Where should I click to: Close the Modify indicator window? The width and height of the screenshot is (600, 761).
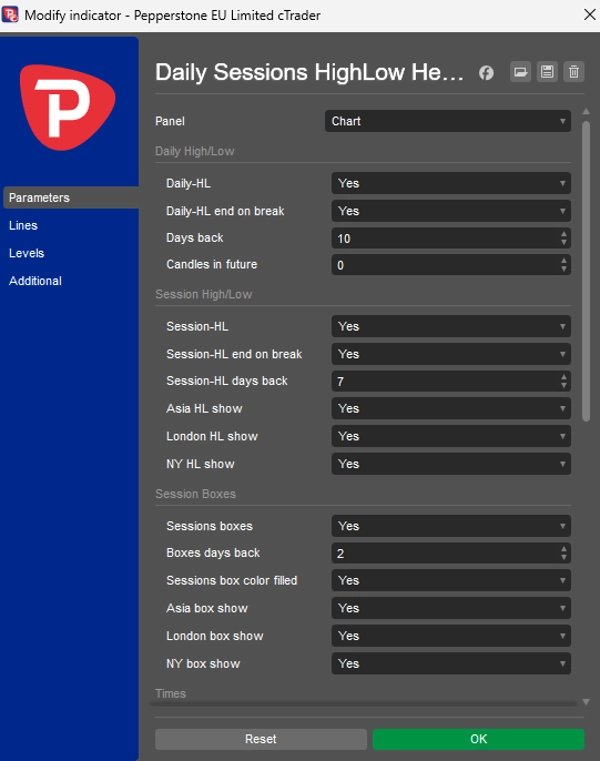[x=584, y=15]
